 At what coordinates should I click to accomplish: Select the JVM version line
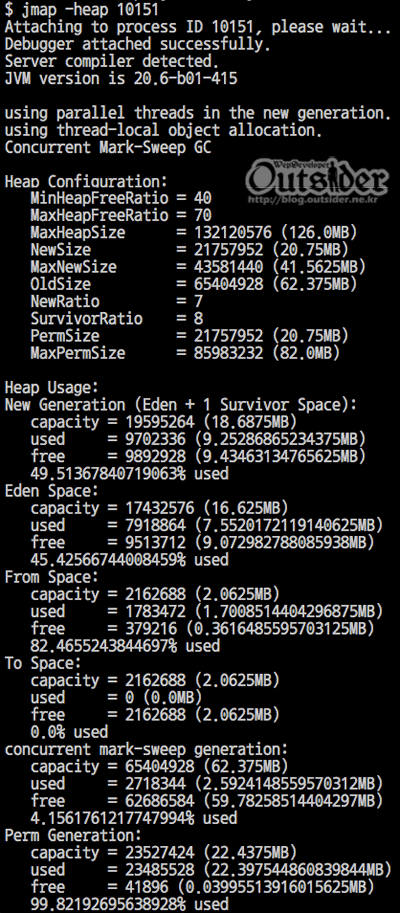click(121, 79)
